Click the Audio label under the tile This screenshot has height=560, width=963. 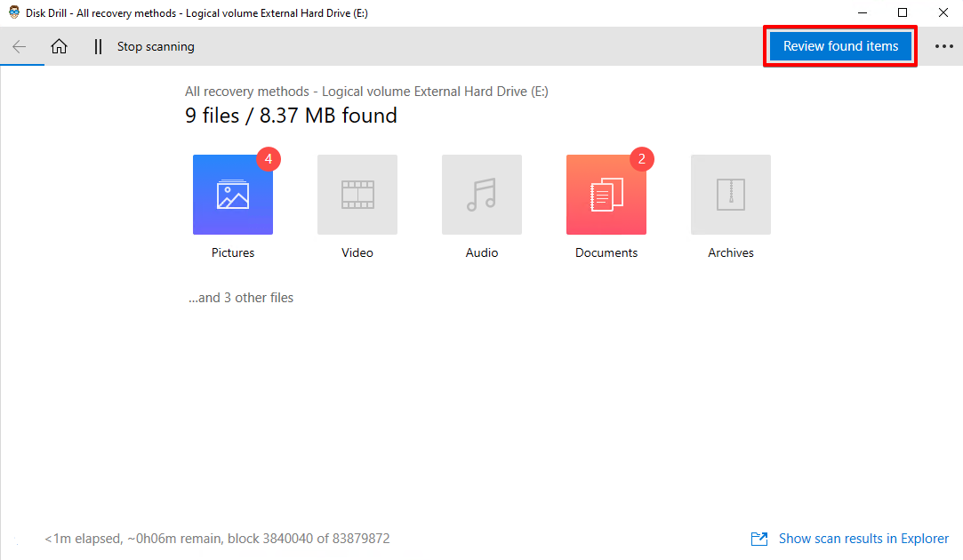click(482, 253)
